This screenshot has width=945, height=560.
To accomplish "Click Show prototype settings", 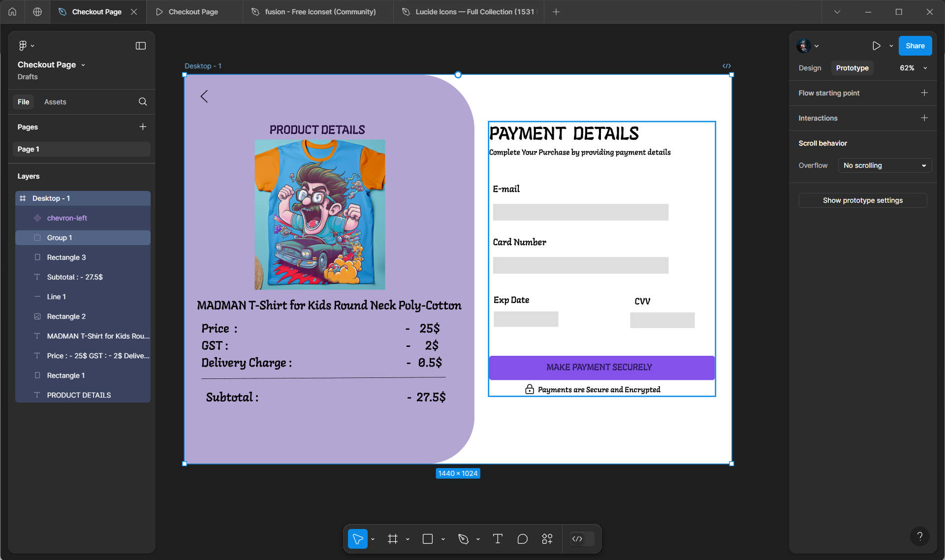I will click(862, 200).
